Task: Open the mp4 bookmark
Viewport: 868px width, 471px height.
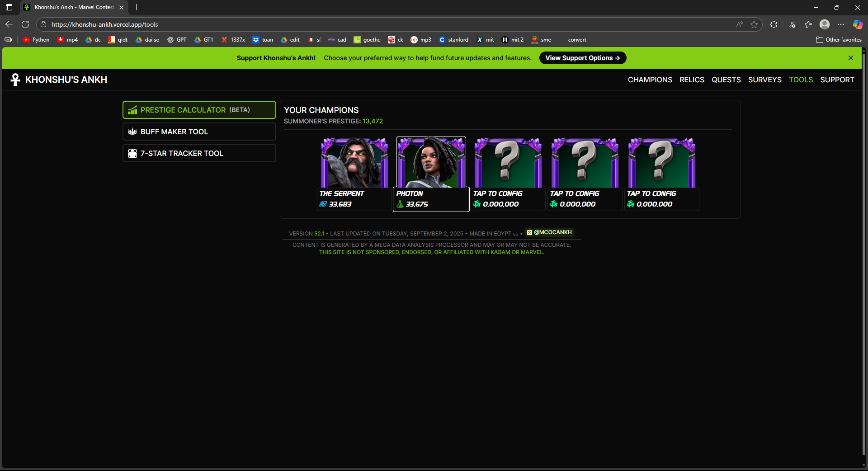Action: coord(67,40)
